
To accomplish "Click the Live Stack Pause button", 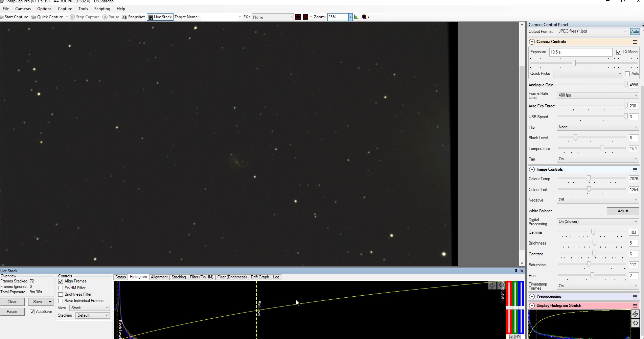I will pos(12,312).
